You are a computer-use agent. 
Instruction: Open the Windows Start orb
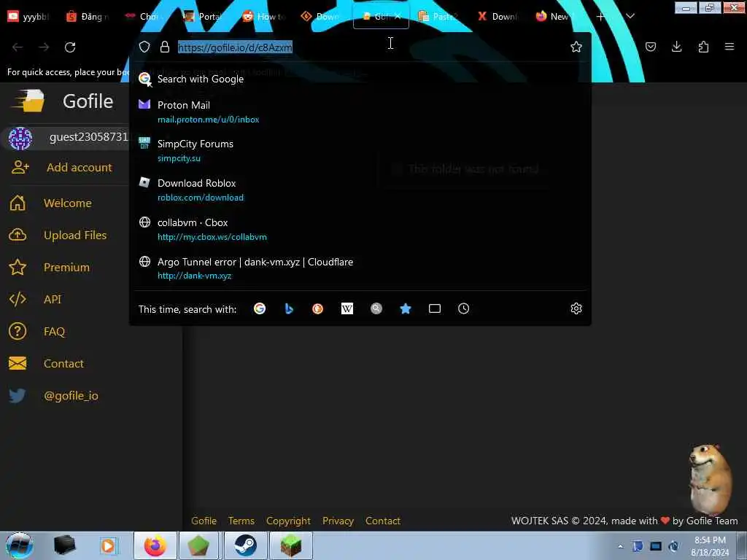[x=20, y=546]
